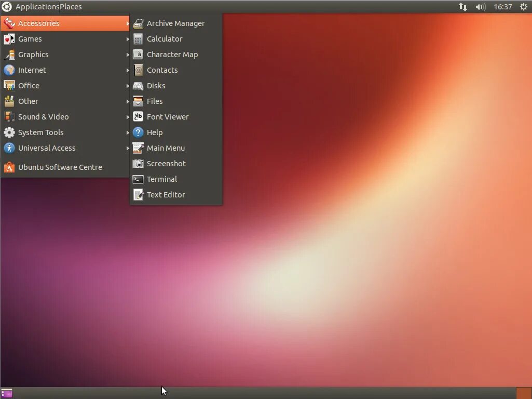The width and height of the screenshot is (532, 399).
Task: Open the Font Viewer icon
Action: [138, 117]
